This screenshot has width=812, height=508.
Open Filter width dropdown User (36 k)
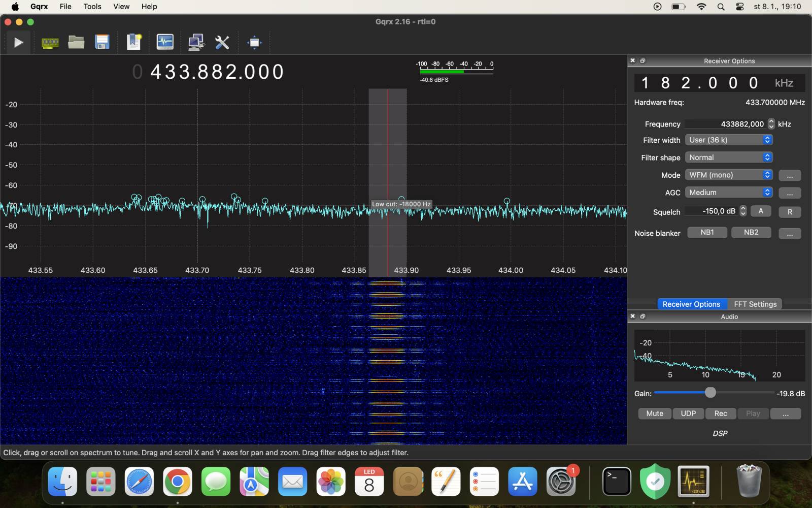point(729,140)
